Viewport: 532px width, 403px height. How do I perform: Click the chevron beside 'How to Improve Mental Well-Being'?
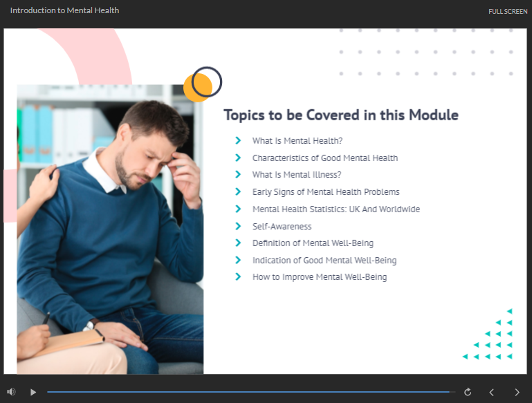[x=238, y=277]
